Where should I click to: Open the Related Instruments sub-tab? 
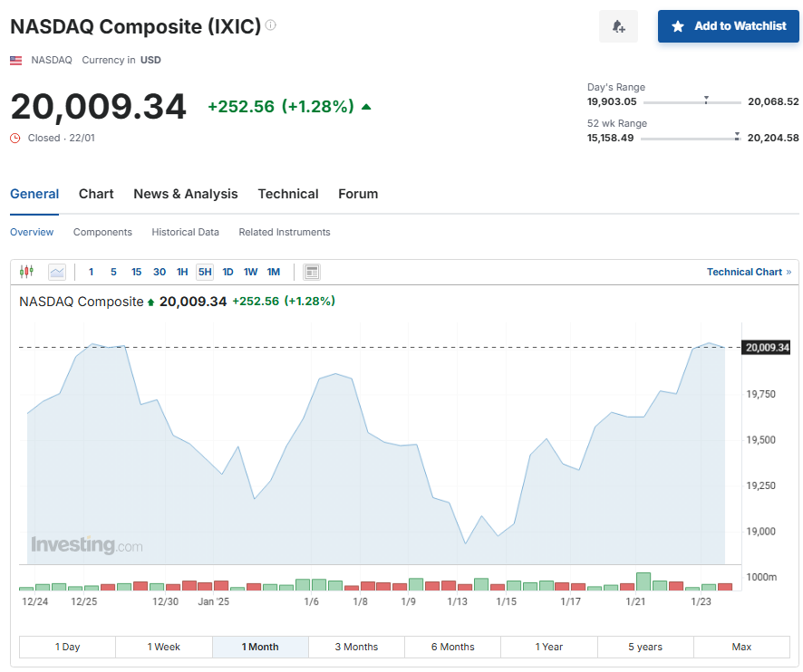coord(285,232)
